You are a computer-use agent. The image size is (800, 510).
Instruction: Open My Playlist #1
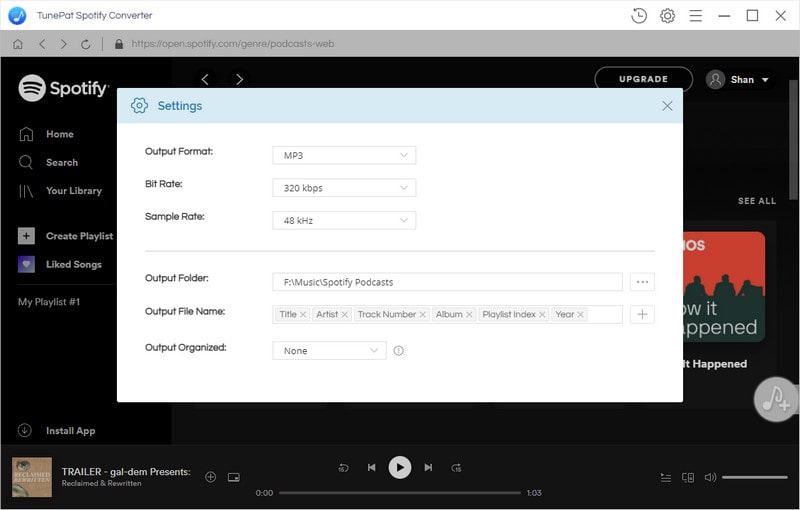tap(49, 302)
